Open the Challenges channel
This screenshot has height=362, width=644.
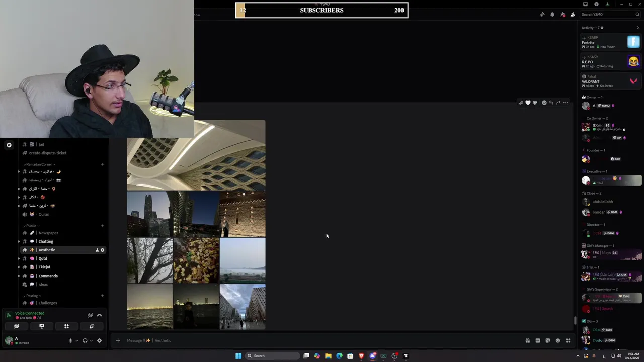coord(62,303)
